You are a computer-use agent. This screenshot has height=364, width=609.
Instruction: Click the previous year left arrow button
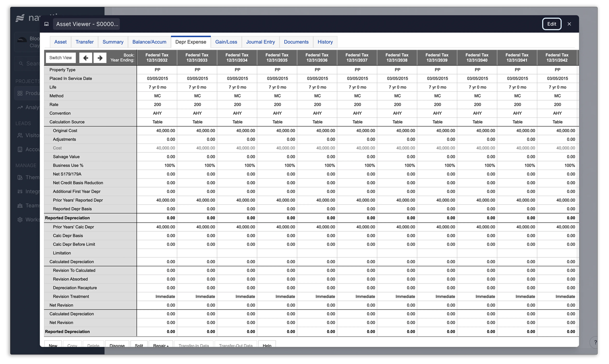(86, 58)
